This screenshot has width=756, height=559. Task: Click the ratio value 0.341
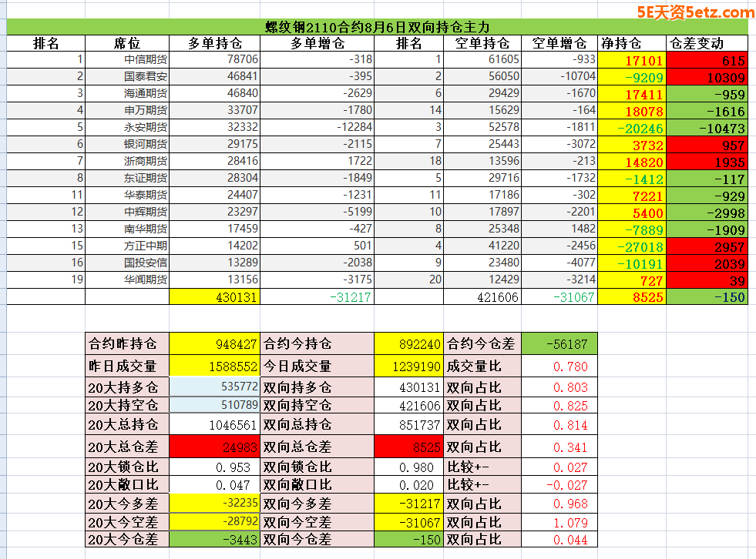coord(559,447)
